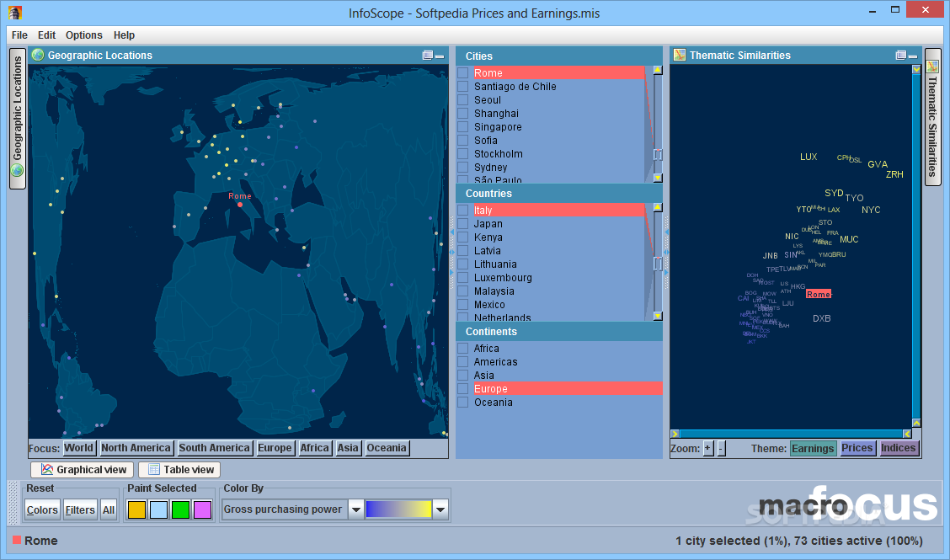
Task: Open the Options menu
Action: click(83, 35)
